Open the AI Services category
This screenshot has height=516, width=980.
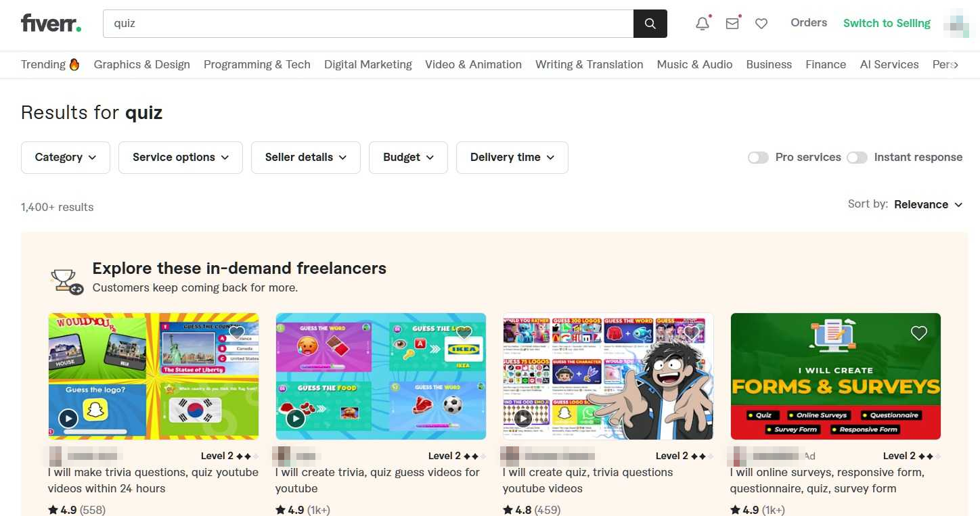[889, 65]
